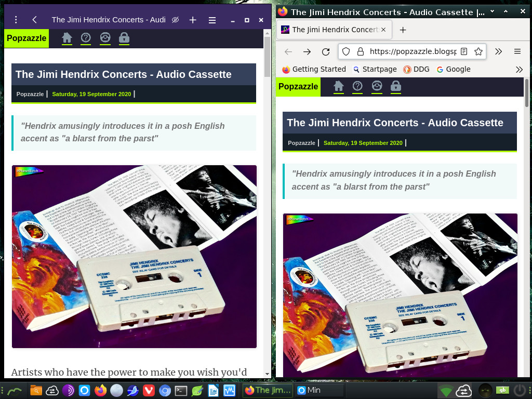Select the Min tab titled The Jimi Hendrix Concerts
This screenshot has width=532, height=399.
pos(109,20)
